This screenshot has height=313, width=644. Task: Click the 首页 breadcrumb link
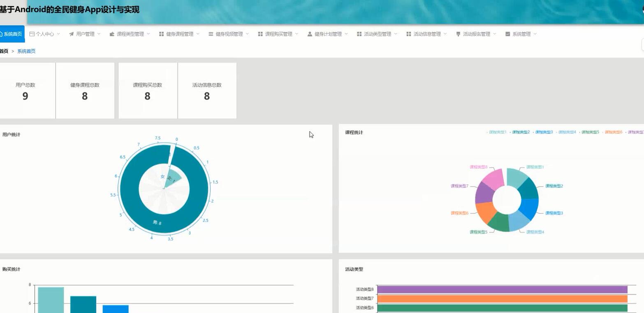[x=4, y=51]
